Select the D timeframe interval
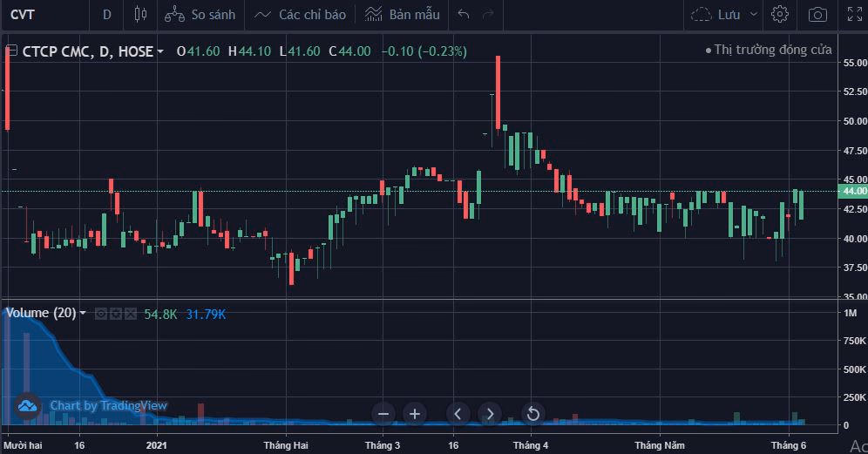The image size is (868, 454). (x=107, y=14)
